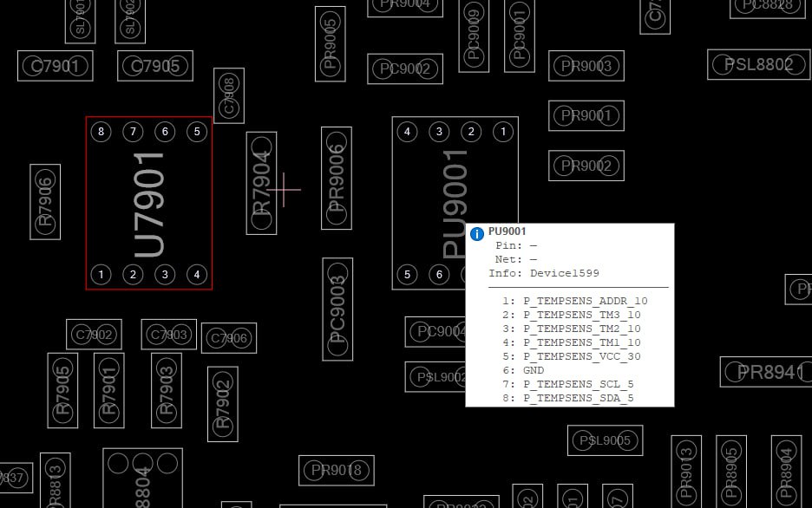Viewport: 812px width, 508px height.
Task: Select pin 2 of U7901
Action: coord(133,274)
